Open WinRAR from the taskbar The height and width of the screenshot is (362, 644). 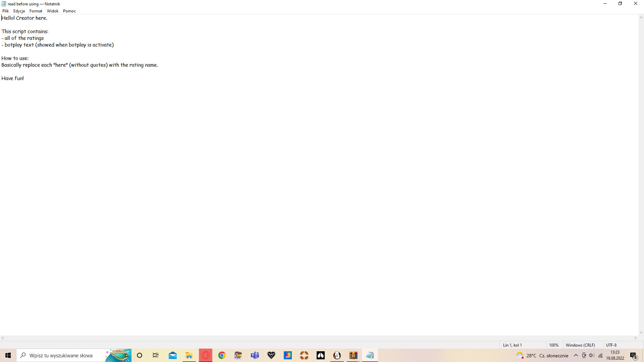click(353, 355)
